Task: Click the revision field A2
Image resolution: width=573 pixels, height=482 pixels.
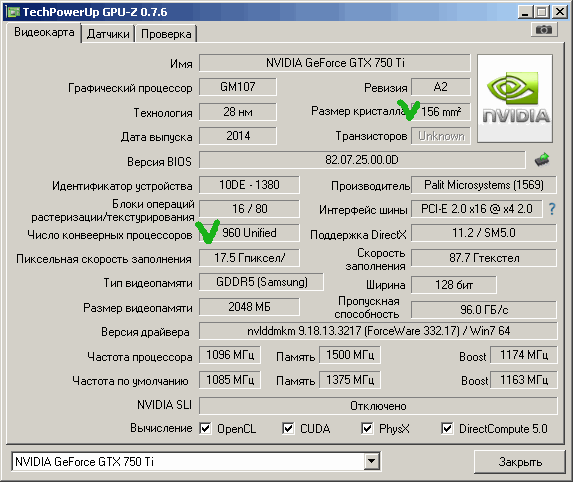Action: pyautogui.click(x=440, y=87)
